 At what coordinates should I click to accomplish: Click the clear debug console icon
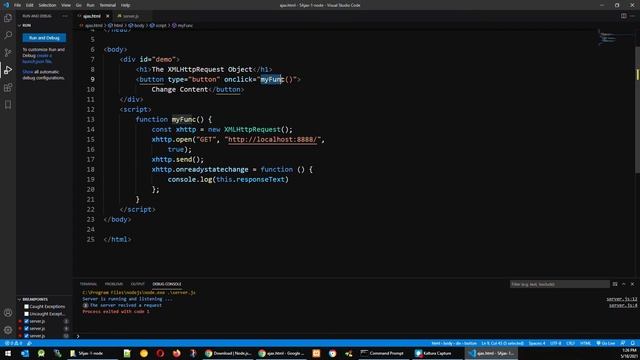coord(615,284)
